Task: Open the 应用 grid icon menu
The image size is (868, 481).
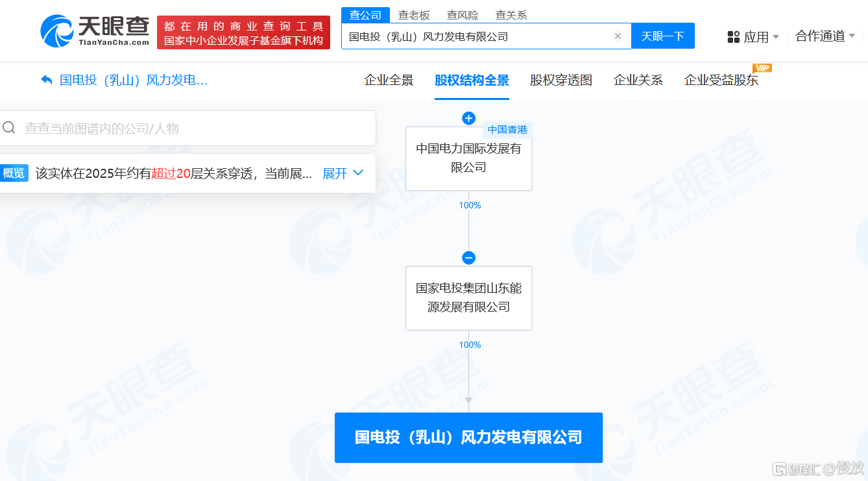Action: (x=734, y=37)
